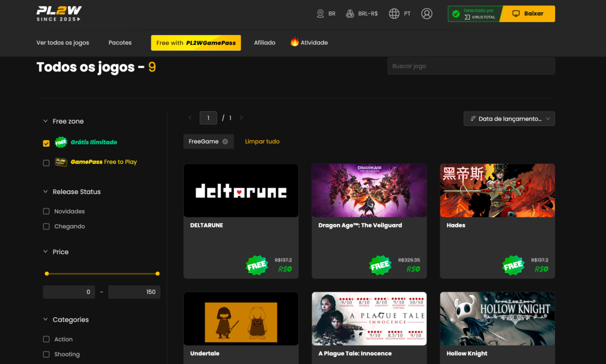Viewport: 606px width, 364px height.
Task: Check the Action category checkbox
Action: (46, 339)
